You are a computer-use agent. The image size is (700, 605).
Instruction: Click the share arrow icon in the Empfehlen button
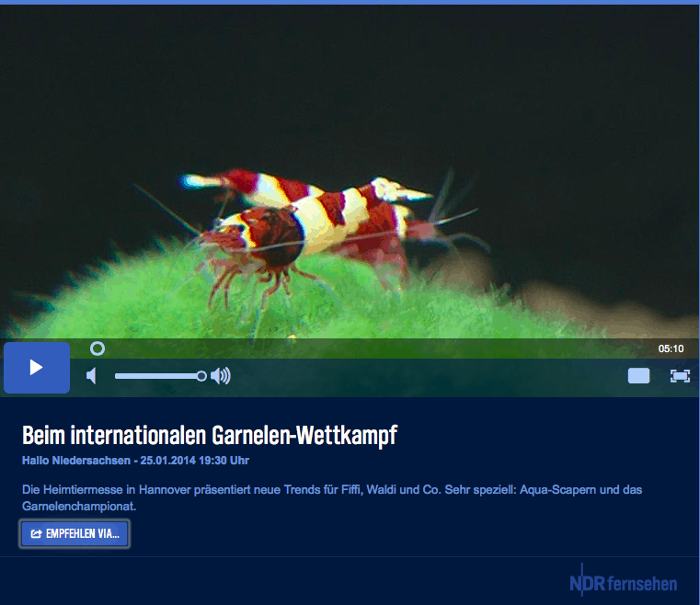(36, 533)
